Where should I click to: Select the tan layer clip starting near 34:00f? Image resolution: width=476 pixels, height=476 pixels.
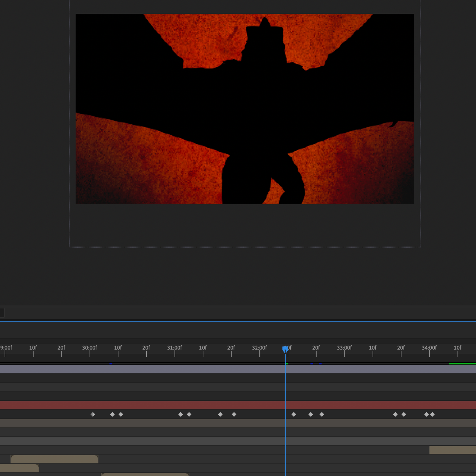coord(452,450)
